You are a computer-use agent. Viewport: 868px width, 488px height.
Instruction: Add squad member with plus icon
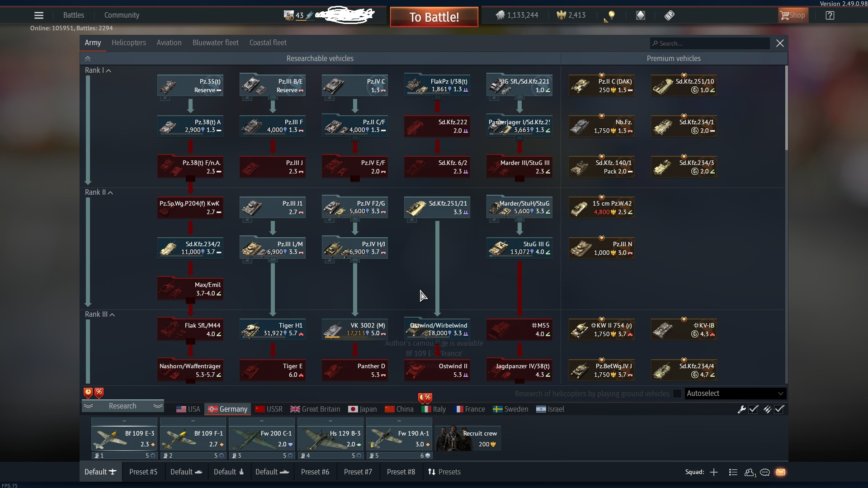tap(714, 472)
